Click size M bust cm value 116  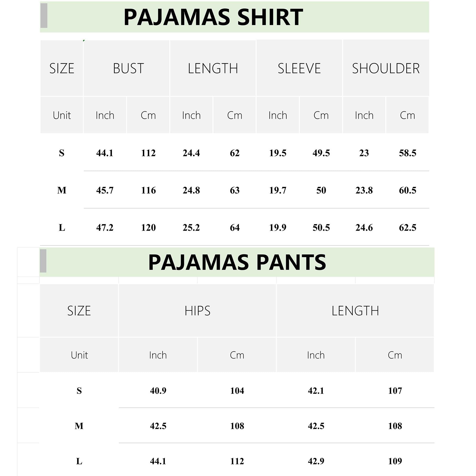148,190
